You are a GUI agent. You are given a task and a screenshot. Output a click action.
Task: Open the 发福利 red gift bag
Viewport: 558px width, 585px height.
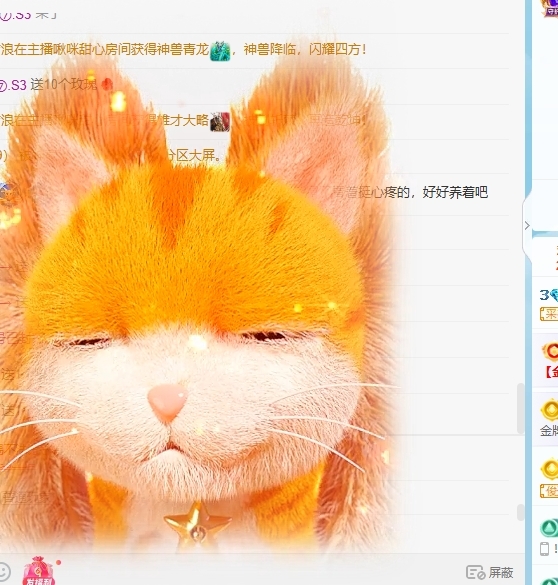pos(39,571)
